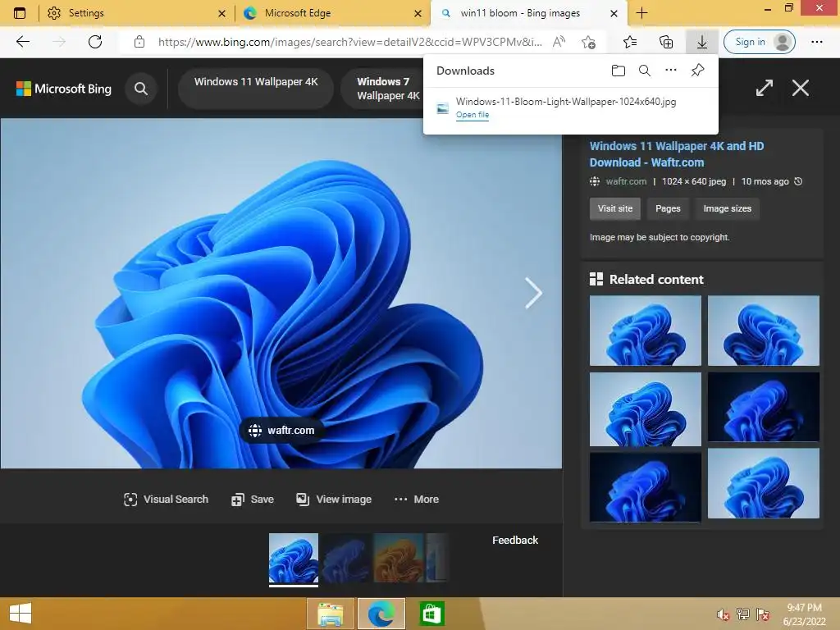Open bottom-left dark Related content thumbnail
The image size is (840, 630).
(x=645, y=487)
